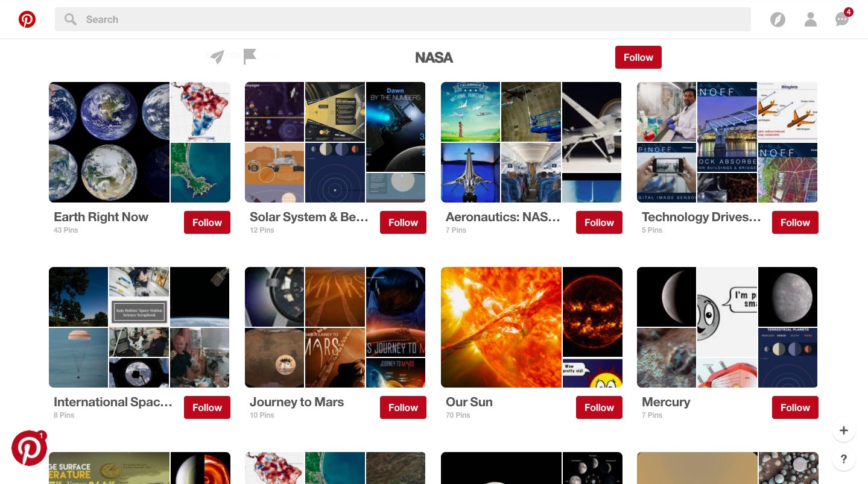The width and height of the screenshot is (868, 484).
Task: Click "7 Pins" under the Aeronautics board
Action: 456,230
